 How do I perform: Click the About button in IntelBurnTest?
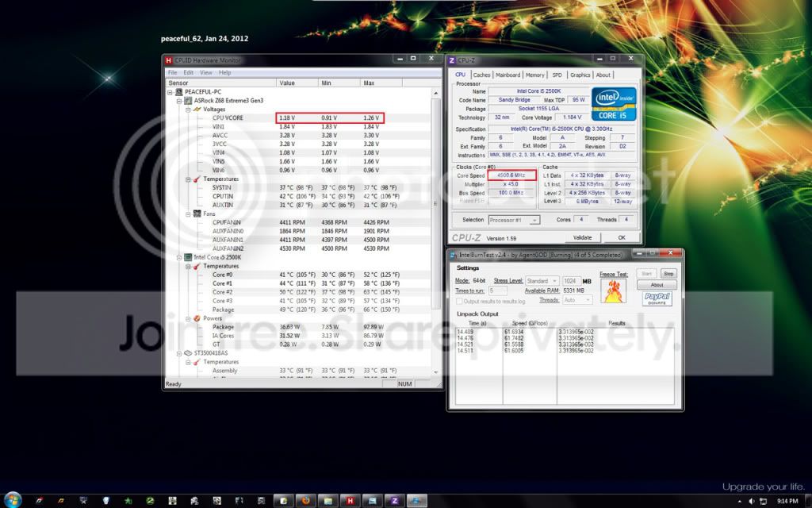657,285
